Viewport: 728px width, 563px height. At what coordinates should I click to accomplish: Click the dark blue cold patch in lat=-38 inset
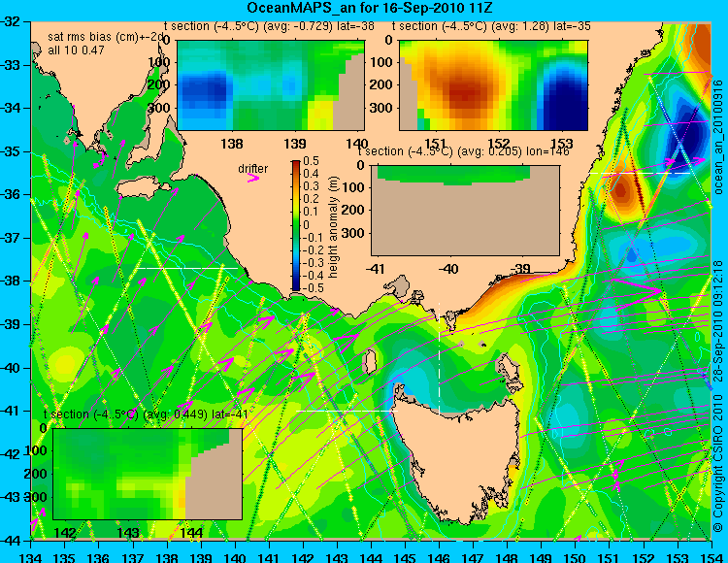point(204,89)
